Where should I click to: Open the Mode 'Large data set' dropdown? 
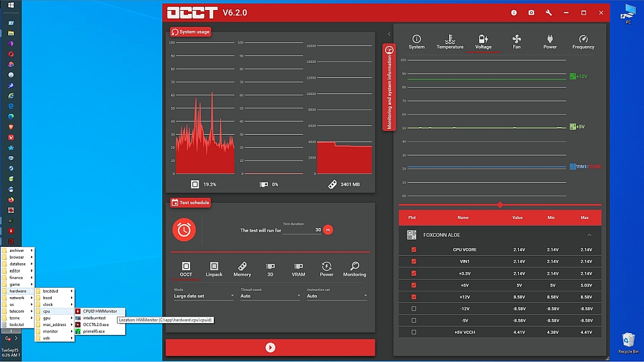click(204, 296)
